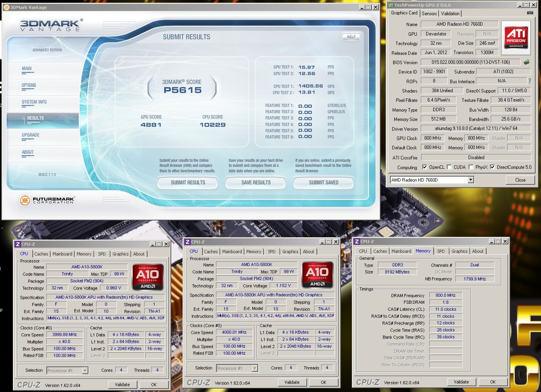The image size is (541, 392).
Task: Click the TechPowerUp GPU-Z title bar icon
Action: (390, 5)
